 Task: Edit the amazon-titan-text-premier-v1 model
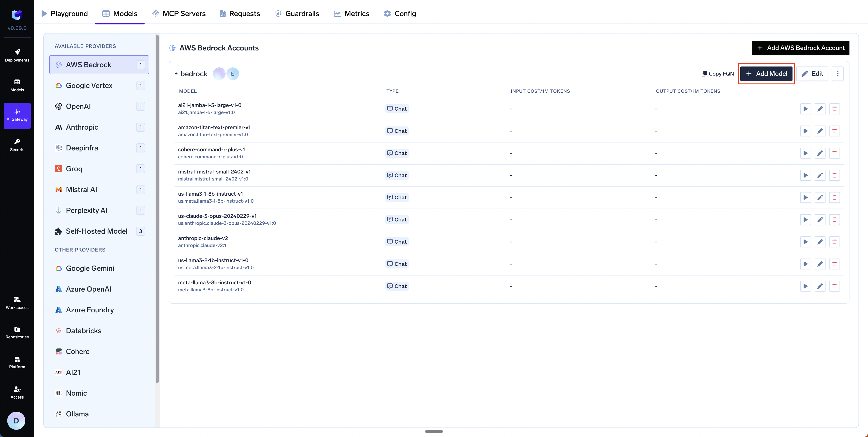click(x=820, y=131)
